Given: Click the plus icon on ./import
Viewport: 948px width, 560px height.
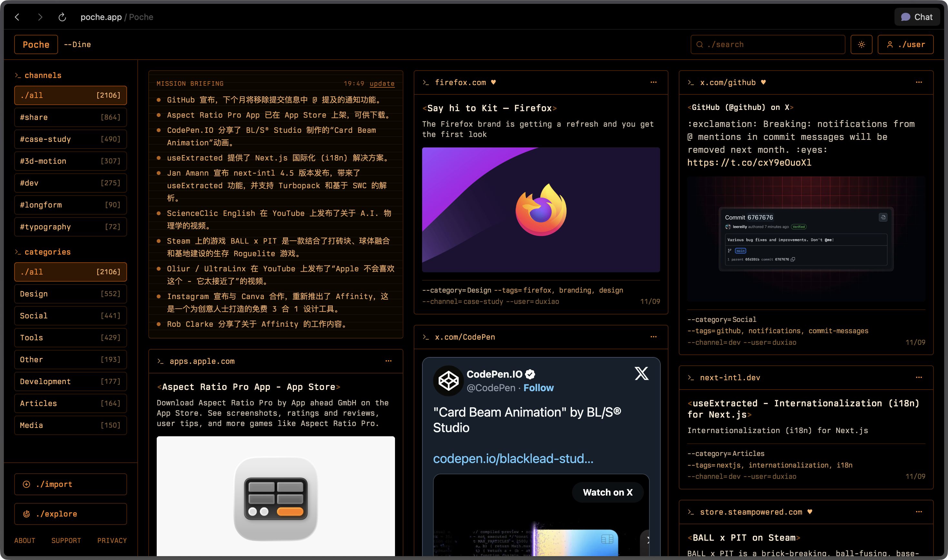Looking at the screenshot, I should tap(26, 484).
